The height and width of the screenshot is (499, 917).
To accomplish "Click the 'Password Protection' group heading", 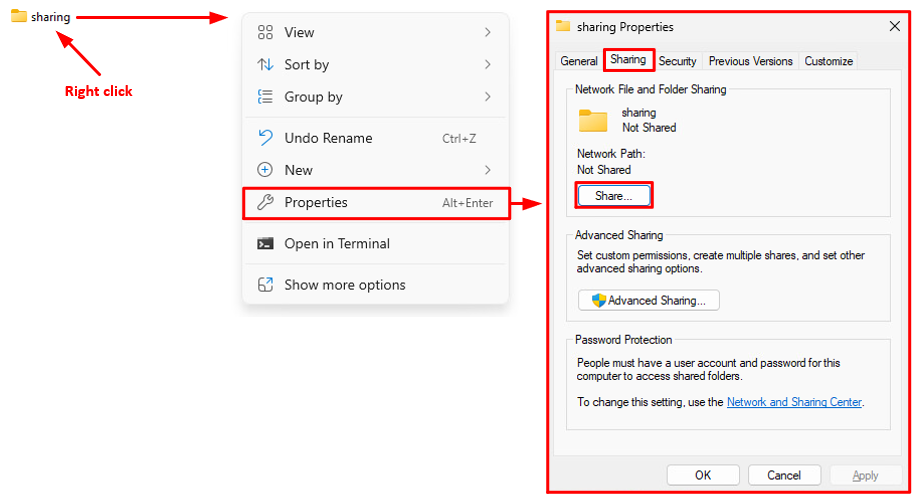I will pyautogui.click(x=623, y=340).
